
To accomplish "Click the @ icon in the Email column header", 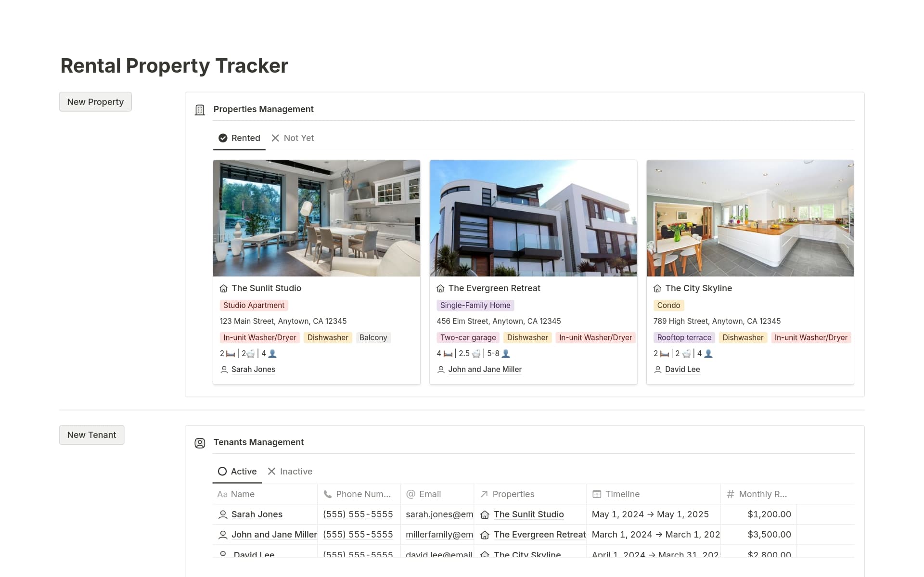I will [411, 494].
